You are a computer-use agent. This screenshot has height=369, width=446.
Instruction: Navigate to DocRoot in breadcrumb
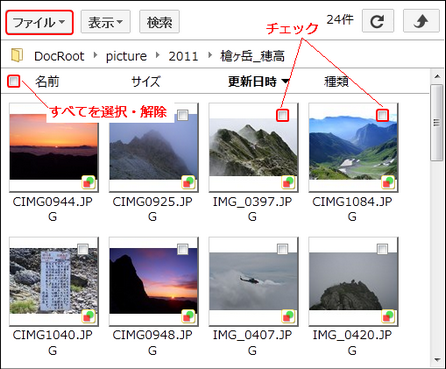[x=59, y=56]
